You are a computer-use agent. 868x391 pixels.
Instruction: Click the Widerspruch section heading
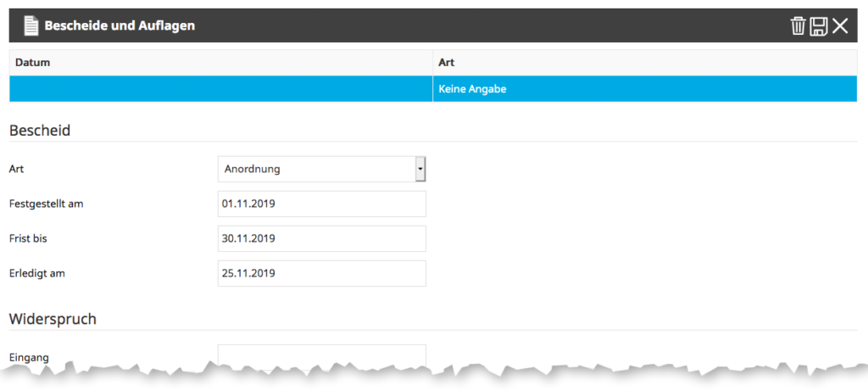53,319
